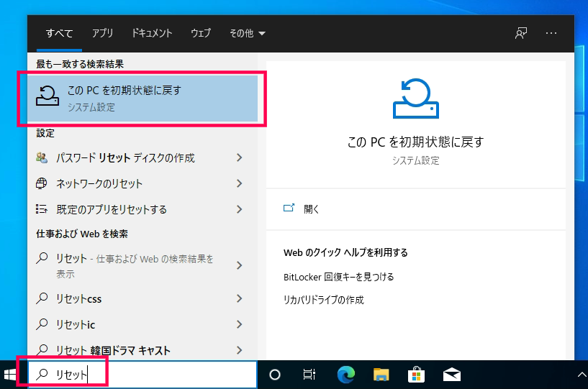This screenshot has width=588, height=389.
Task: Show hidden system tray icons chevron
Action: 582,375
